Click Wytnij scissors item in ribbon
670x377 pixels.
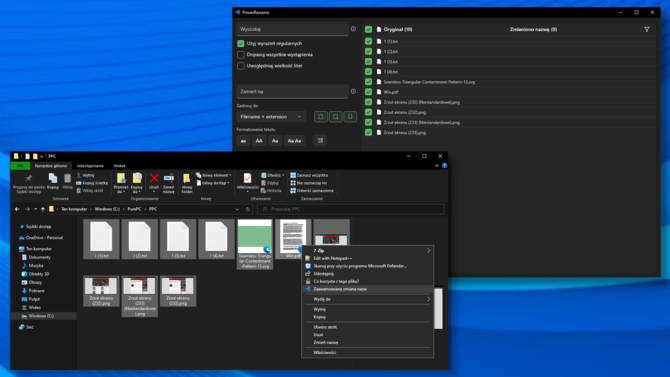[85, 175]
